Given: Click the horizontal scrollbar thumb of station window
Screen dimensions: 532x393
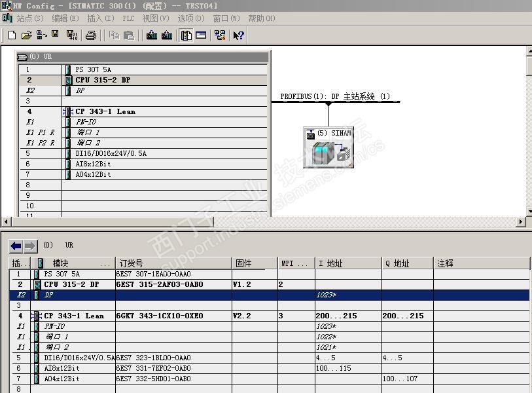Looking at the screenshot, I should 113,222.
